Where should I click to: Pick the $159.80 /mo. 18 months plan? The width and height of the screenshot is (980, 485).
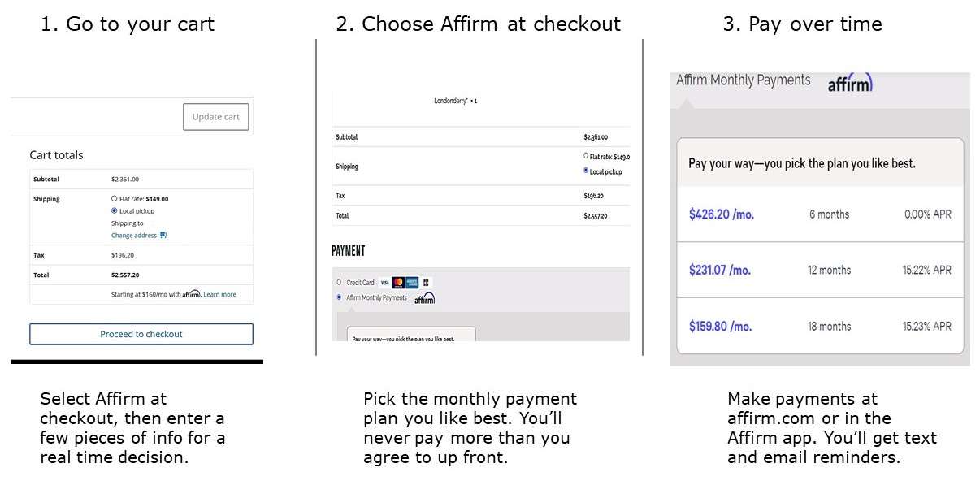tap(820, 326)
